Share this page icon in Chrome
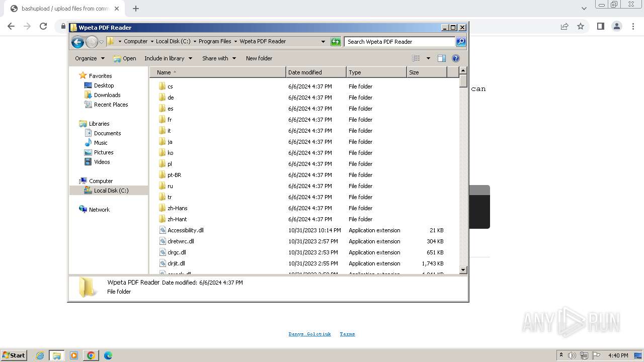This screenshot has width=644, height=362. [565, 26]
